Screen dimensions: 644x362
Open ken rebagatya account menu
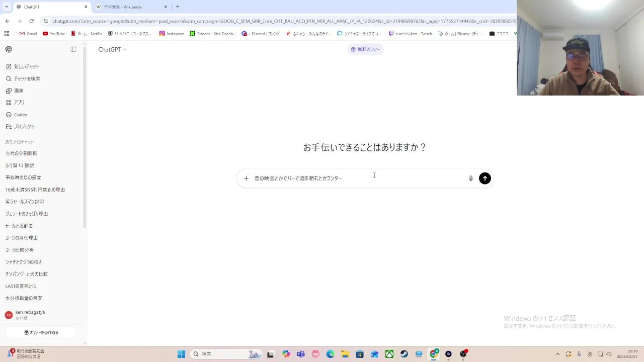click(x=40, y=315)
